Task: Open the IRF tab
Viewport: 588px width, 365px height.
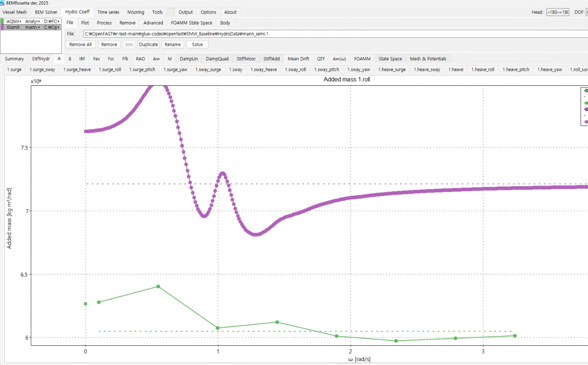Action: pyautogui.click(x=82, y=59)
